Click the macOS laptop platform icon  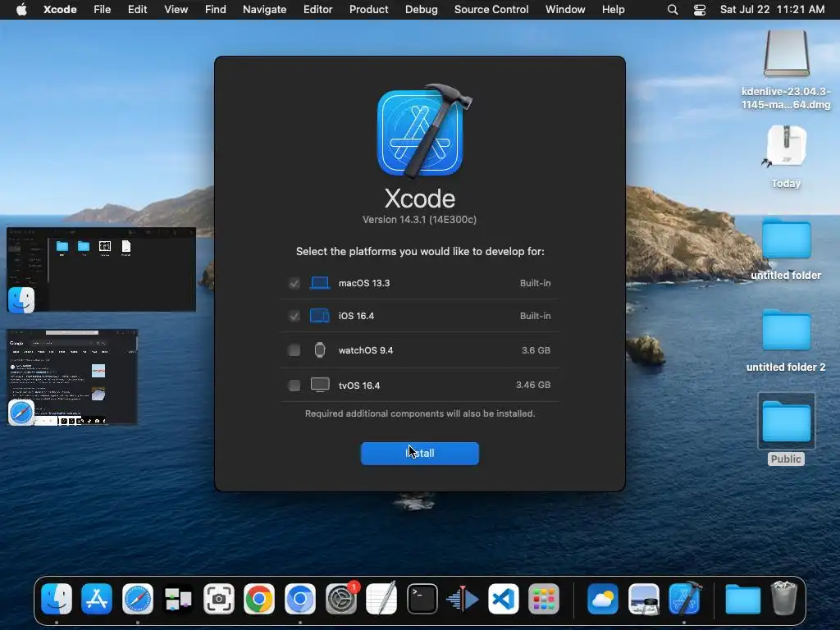(320, 283)
